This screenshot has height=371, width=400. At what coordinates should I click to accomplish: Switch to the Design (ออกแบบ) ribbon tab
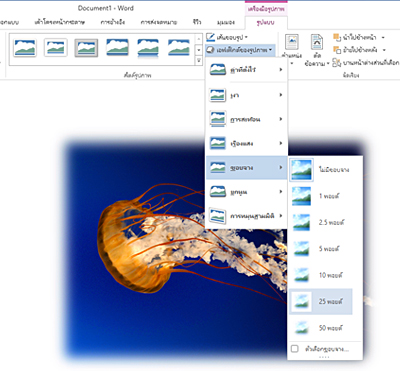9,23
